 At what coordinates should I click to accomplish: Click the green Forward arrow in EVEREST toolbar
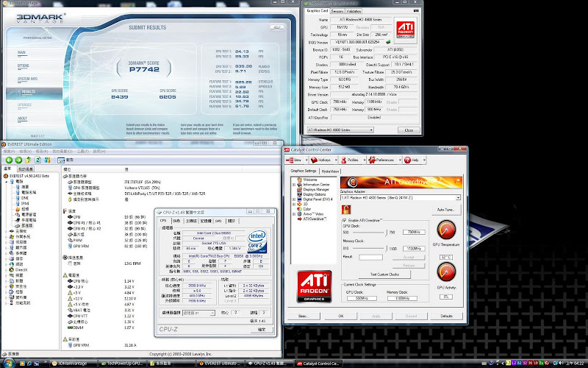coord(18,160)
